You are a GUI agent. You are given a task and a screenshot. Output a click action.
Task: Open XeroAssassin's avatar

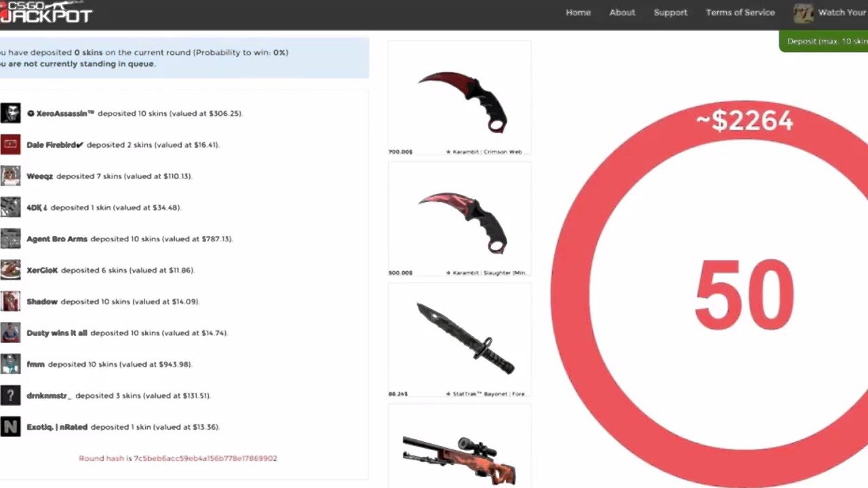[x=10, y=113]
